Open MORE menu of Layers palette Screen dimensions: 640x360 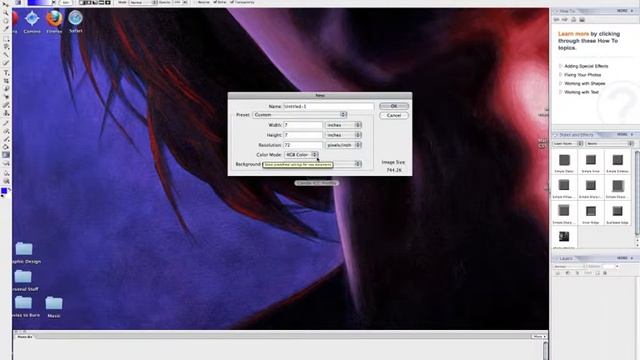[624, 258]
